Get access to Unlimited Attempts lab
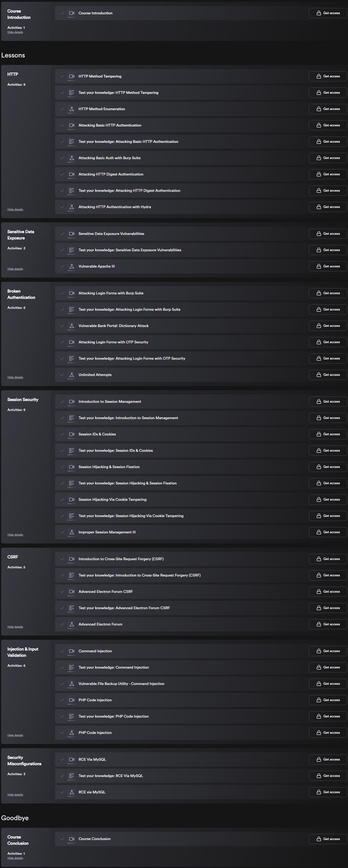Image resolution: width=348 pixels, height=868 pixels. click(x=328, y=375)
